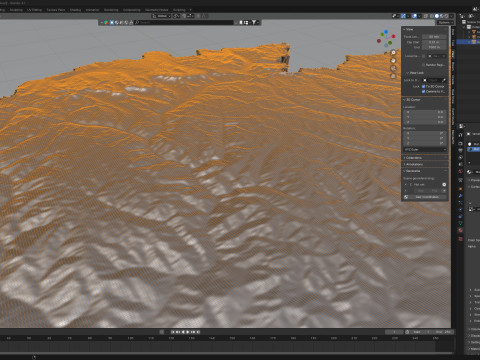
Task: Toggle viewport overlays display
Action: (x=415, y=16)
